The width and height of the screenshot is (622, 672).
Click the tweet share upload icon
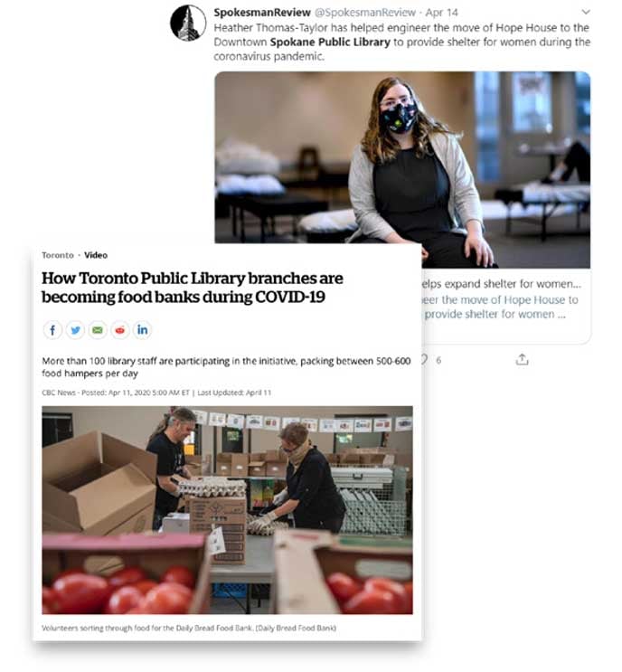pos(522,360)
